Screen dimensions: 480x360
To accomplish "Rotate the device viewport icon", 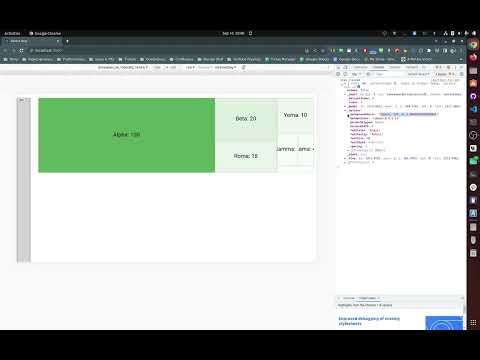I will 244,67.
